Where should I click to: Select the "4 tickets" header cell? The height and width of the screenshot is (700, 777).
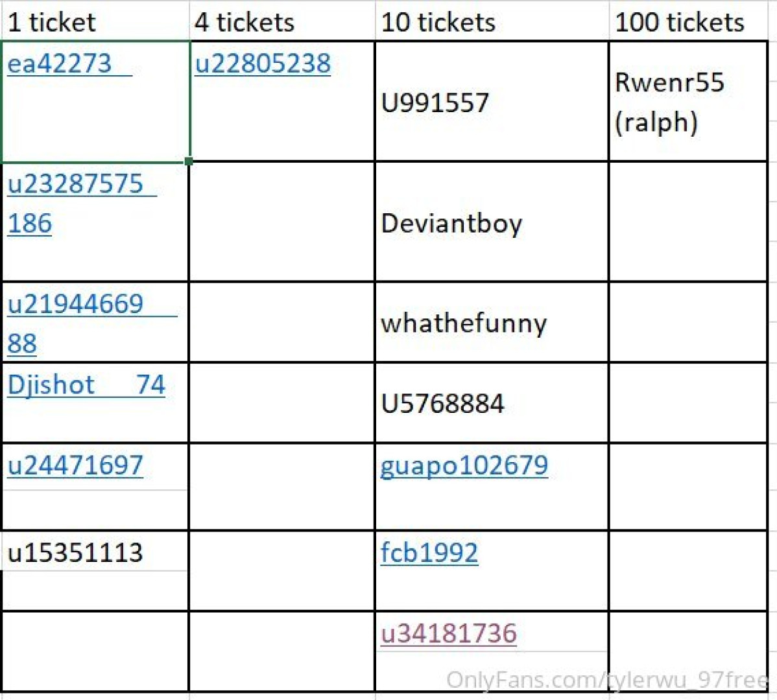click(x=281, y=22)
